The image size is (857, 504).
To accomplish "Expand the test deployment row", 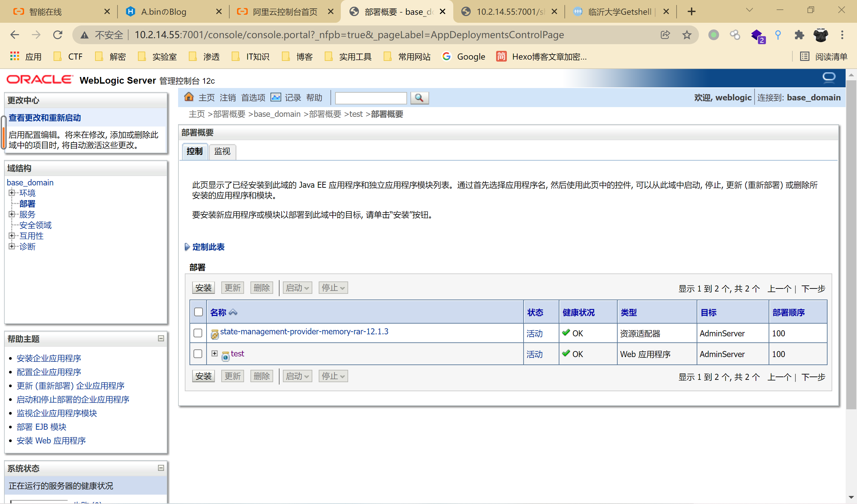I will [215, 353].
